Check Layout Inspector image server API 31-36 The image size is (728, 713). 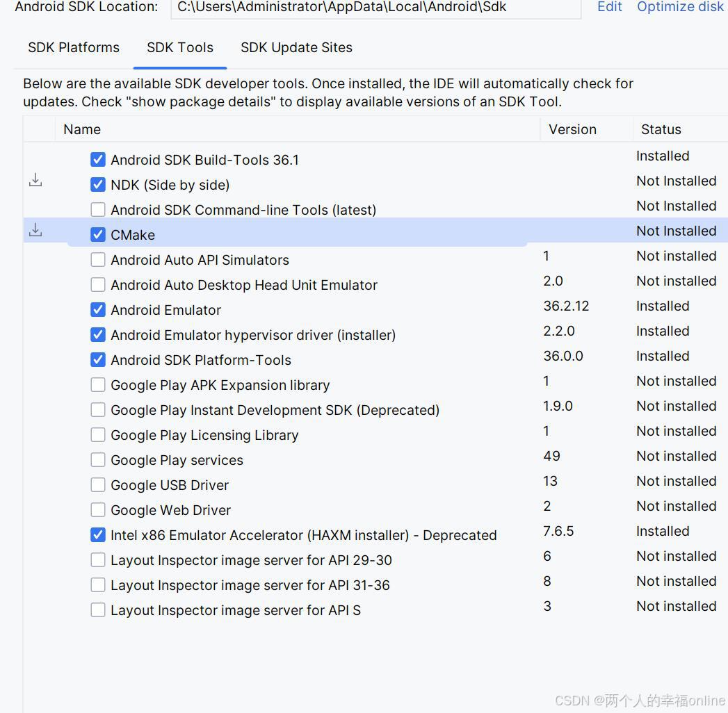tap(98, 585)
